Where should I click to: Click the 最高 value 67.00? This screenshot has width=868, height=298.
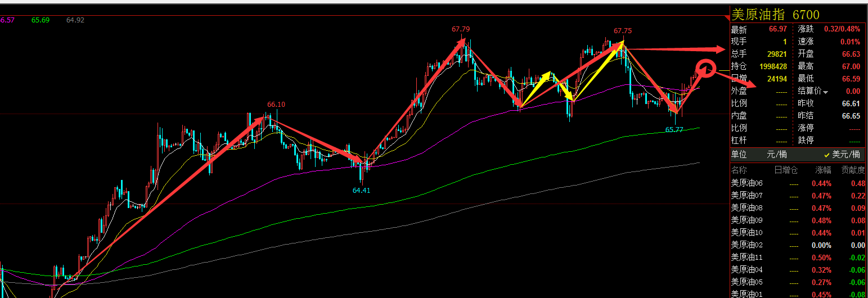[x=851, y=66]
